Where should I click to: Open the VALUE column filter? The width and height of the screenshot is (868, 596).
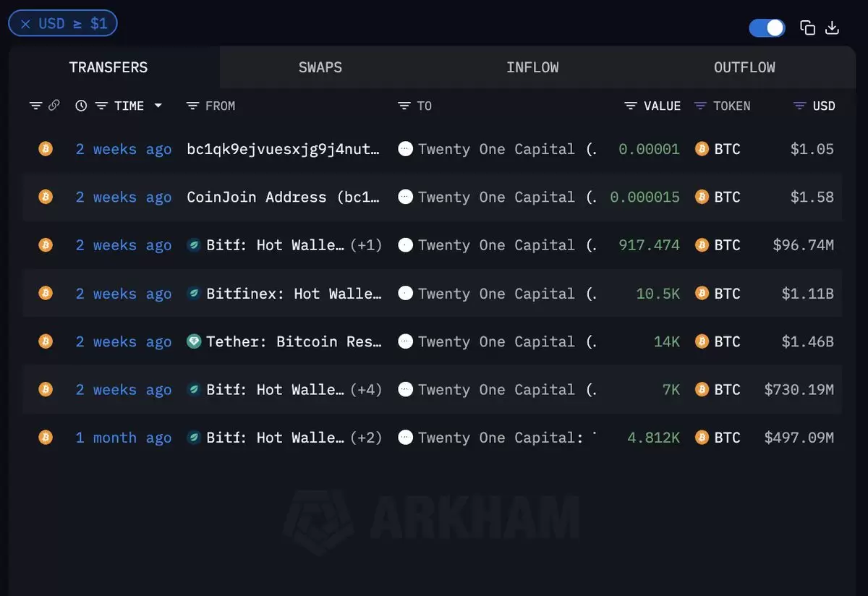tap(631, 106)
